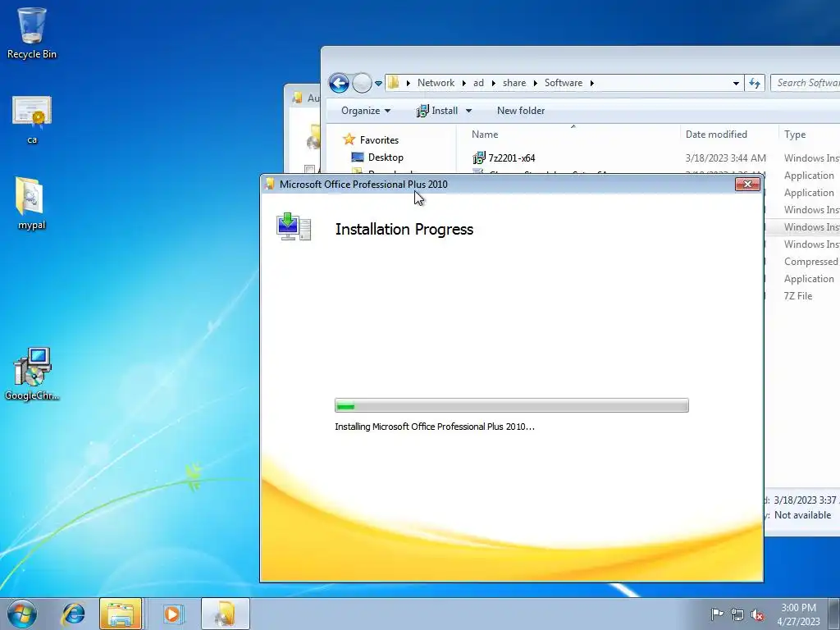Image resolution: width=840 pixels, height=630 pixels.
Task: Click the 7z2201-x64 installer icon
Action: (478, 158)
